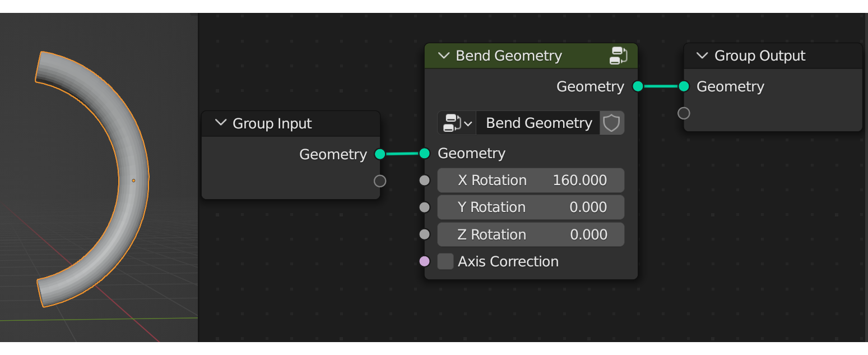The image size is (868, 355).
Task: Click Bend Geometry input Geometry socket
Action: [424, 153]
